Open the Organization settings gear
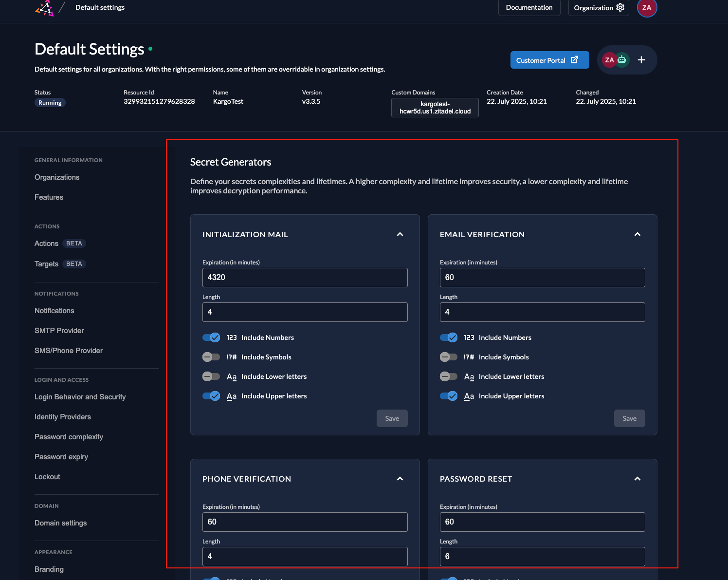The image size is (728, 580). (x=620, y=7)
